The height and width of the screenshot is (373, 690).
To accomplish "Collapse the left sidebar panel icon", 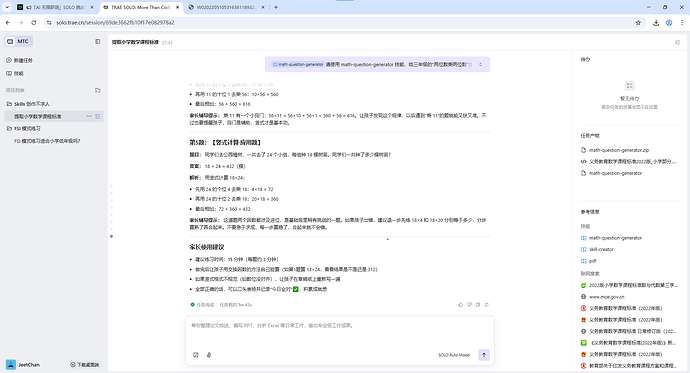I will (98, 41).
